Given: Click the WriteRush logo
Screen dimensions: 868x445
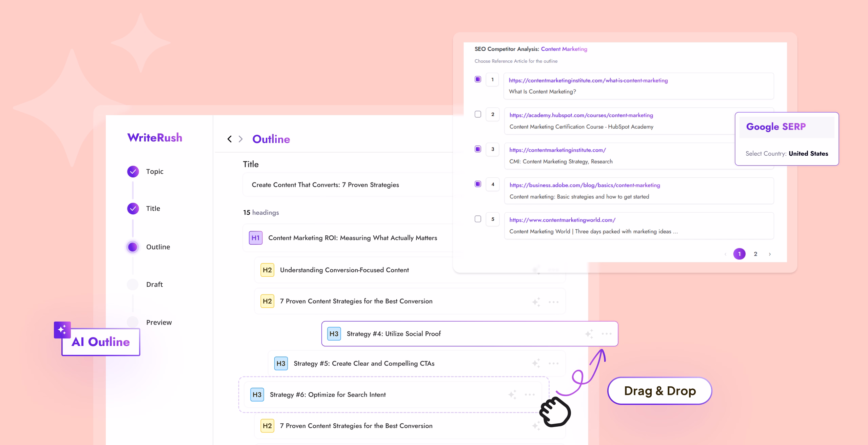Looking at the screenshot, I should point(155,137).
